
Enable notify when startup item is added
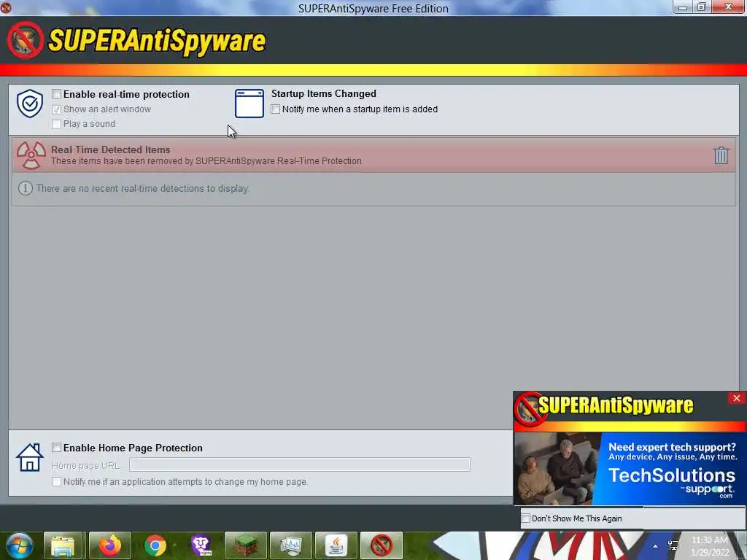pos(275,109)
